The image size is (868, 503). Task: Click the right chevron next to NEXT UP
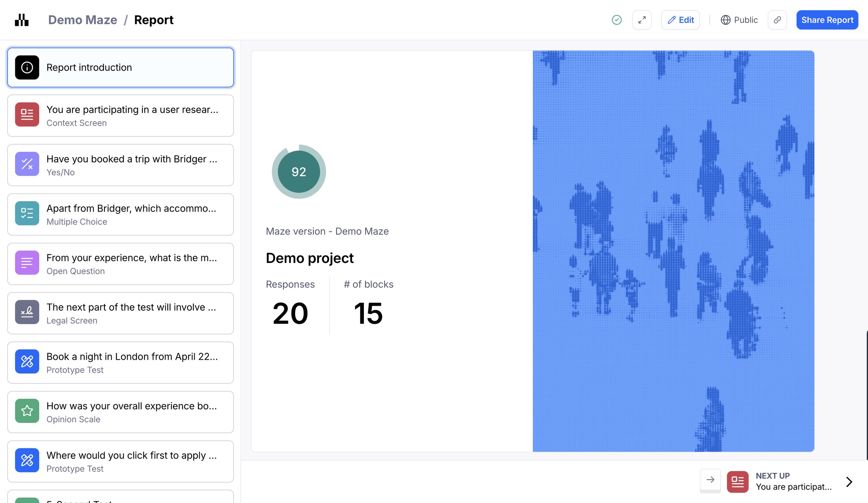pos(850,482)
